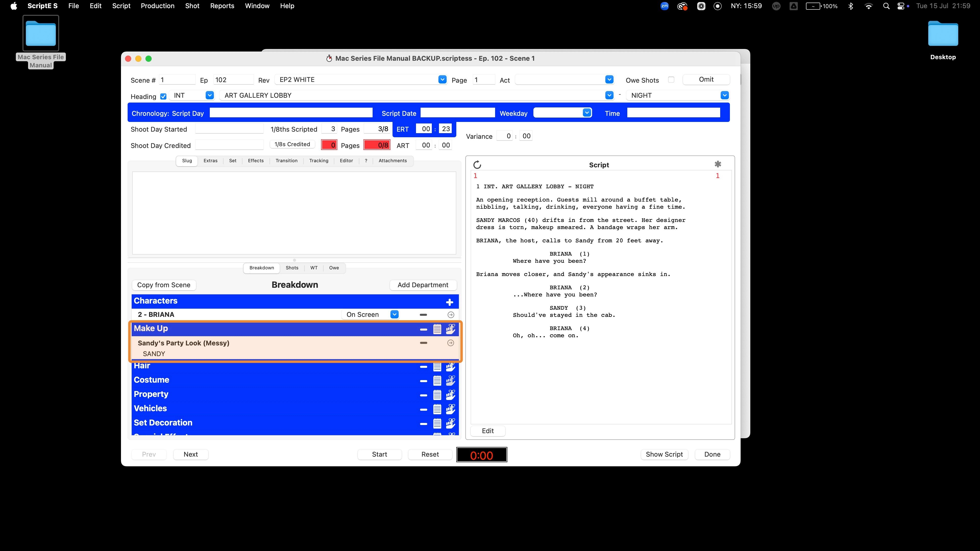This screenshot has height=551, width=980.
Task: Open arrow detail icon for BRIANA character
Action: [450, 315]
